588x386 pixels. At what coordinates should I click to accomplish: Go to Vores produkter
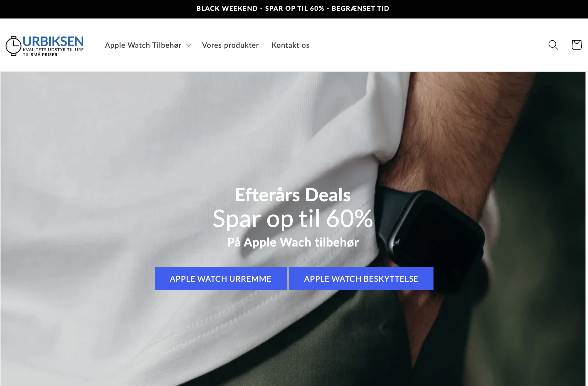(230, 45)
